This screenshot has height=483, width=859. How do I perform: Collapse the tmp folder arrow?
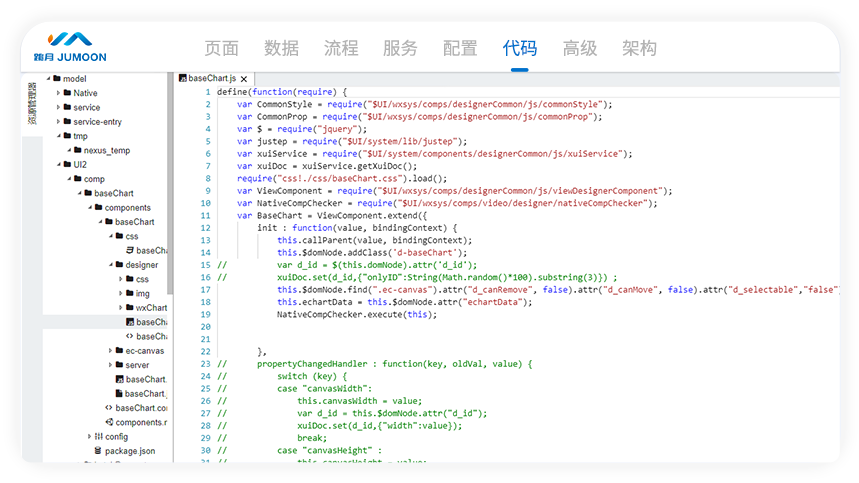(59, 135)
